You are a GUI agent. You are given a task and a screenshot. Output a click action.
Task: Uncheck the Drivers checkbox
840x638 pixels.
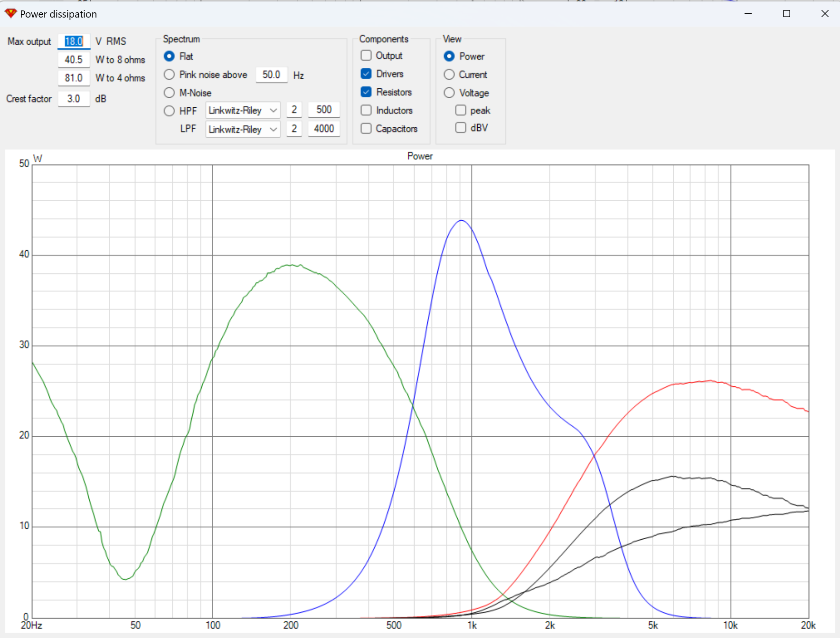366,74
